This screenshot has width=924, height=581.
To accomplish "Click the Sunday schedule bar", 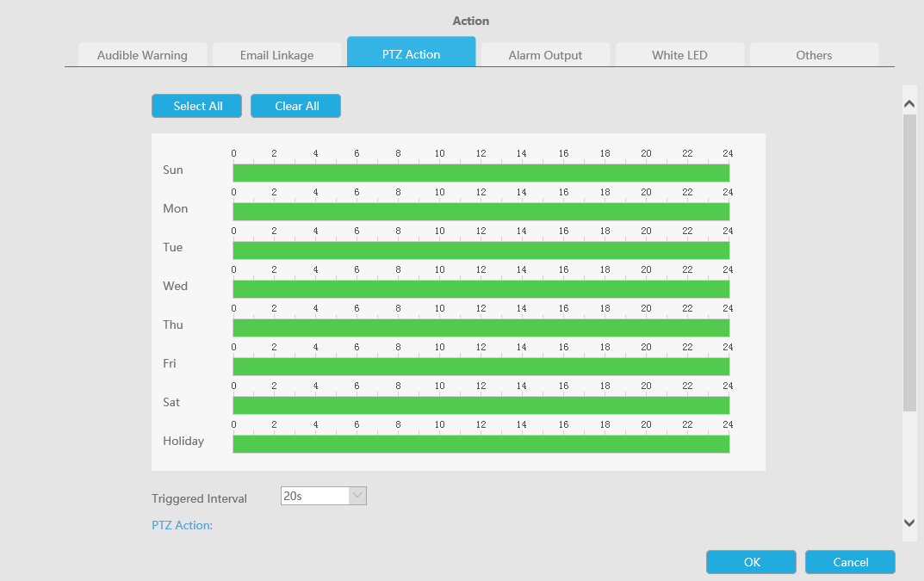I will point(481,173).
